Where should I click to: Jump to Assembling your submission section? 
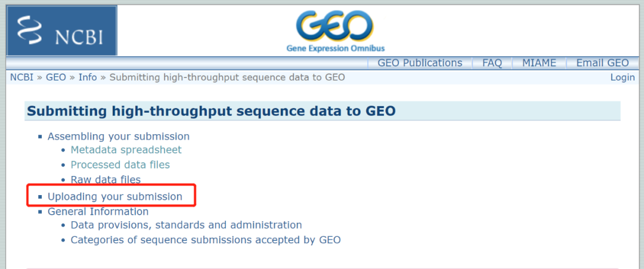(x=119, y=136)
